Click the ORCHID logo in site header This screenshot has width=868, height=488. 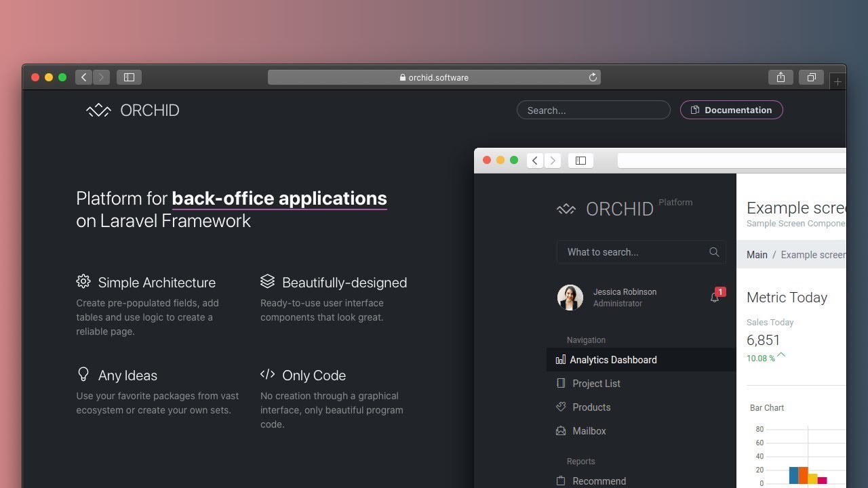click(x=133, y=110)
